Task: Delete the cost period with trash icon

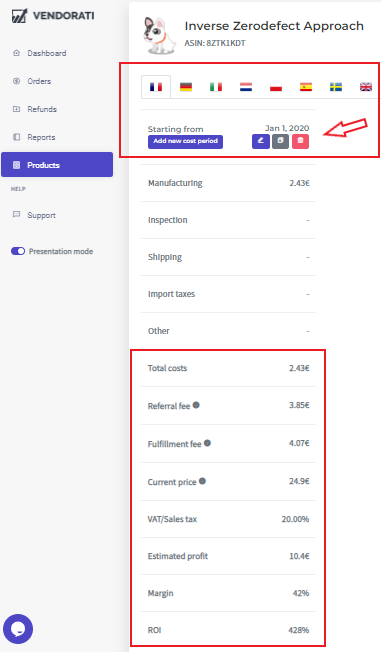Action: (300, 141)
